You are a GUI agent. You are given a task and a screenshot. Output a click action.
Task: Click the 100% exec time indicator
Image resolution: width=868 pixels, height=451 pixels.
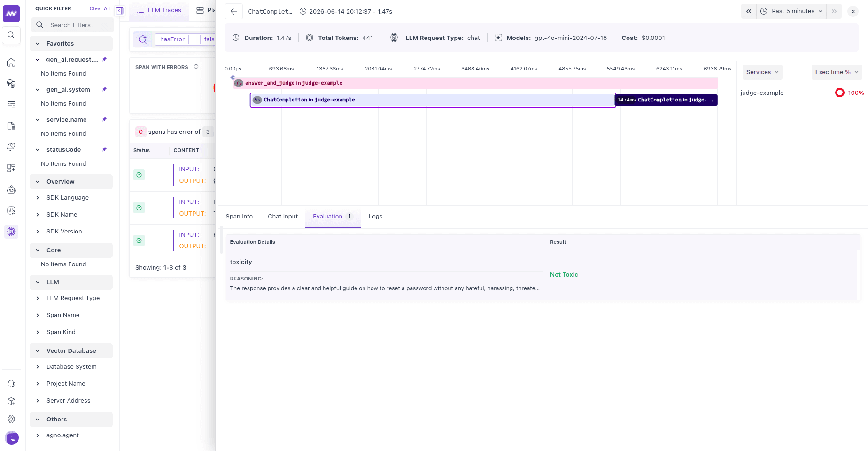point(849,93)
